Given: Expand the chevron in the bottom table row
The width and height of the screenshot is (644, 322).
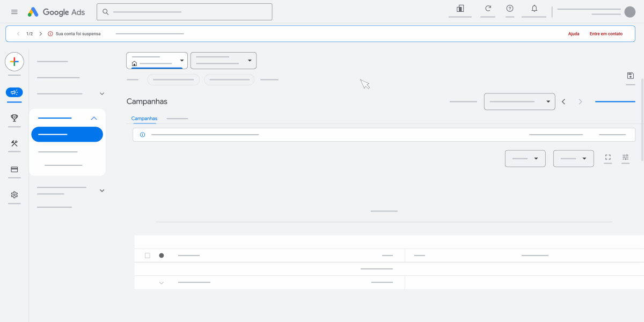Looking at the screenshot, I should (162, 282).
